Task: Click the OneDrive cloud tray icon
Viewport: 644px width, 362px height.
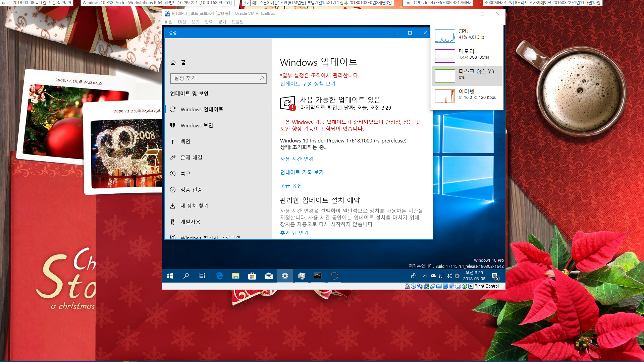Action: tap(433, 276)
